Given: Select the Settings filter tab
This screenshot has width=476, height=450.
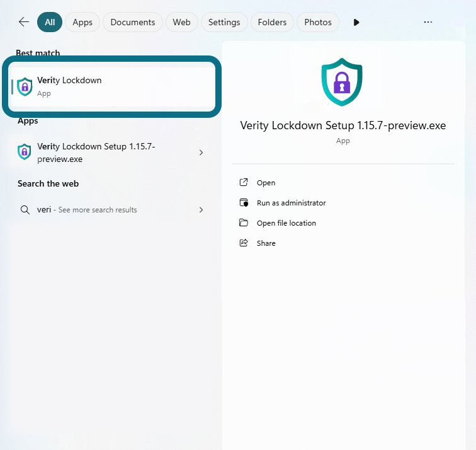Looking at the screenshot, I should [x=224, y=22].
